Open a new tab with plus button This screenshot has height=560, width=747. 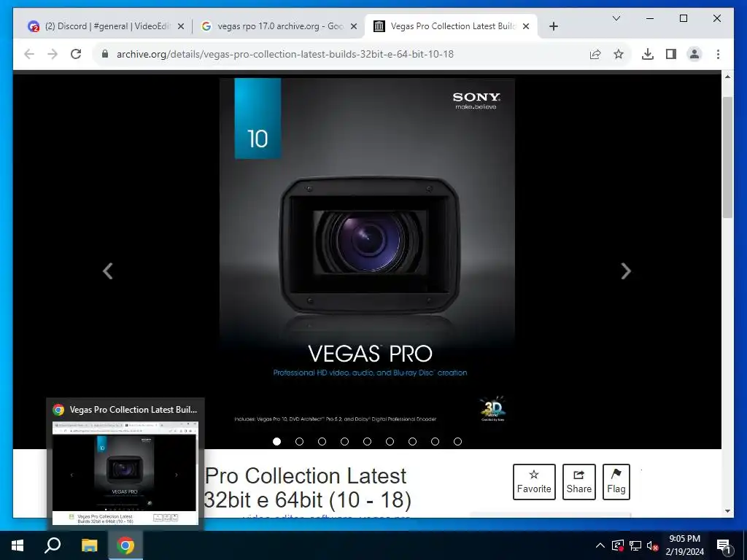click(x=553, y=26)
